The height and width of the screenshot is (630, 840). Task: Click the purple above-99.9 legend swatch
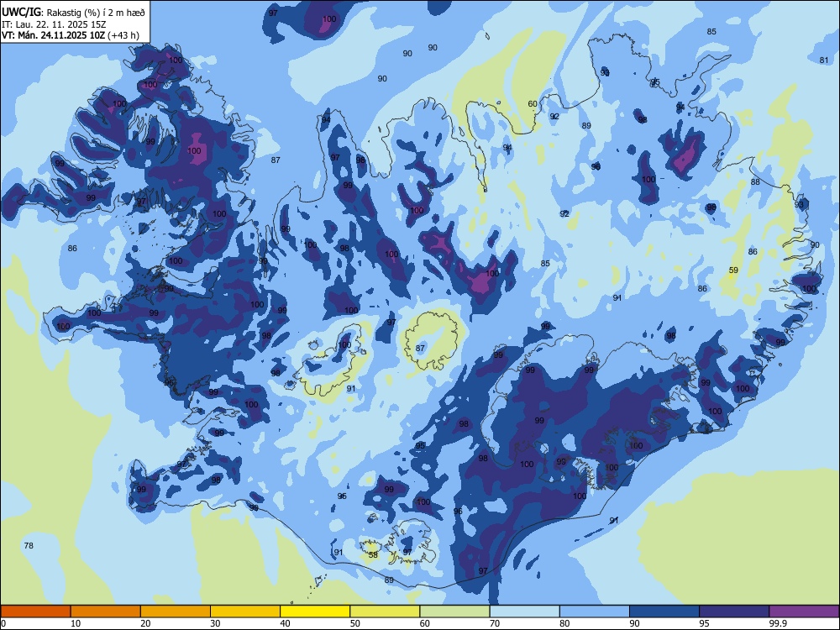point(804,612)
